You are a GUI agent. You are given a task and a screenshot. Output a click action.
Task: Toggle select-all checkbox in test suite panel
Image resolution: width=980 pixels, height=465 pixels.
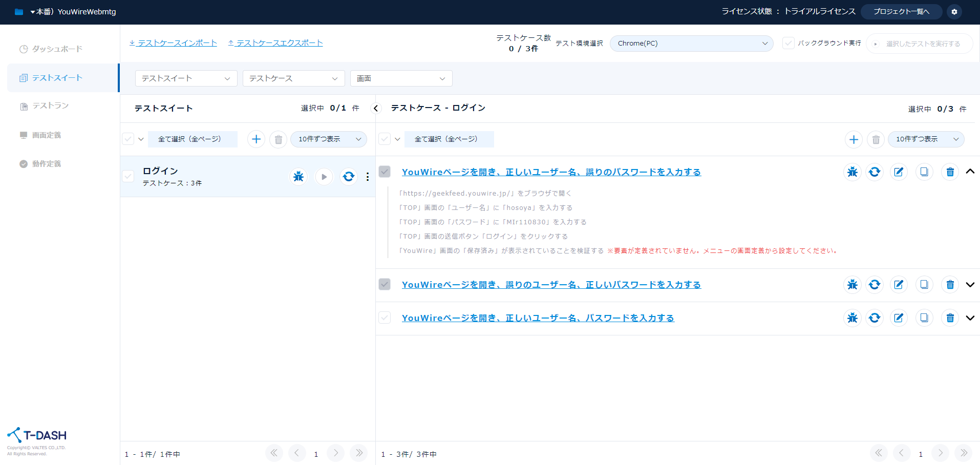click(128, 139)
